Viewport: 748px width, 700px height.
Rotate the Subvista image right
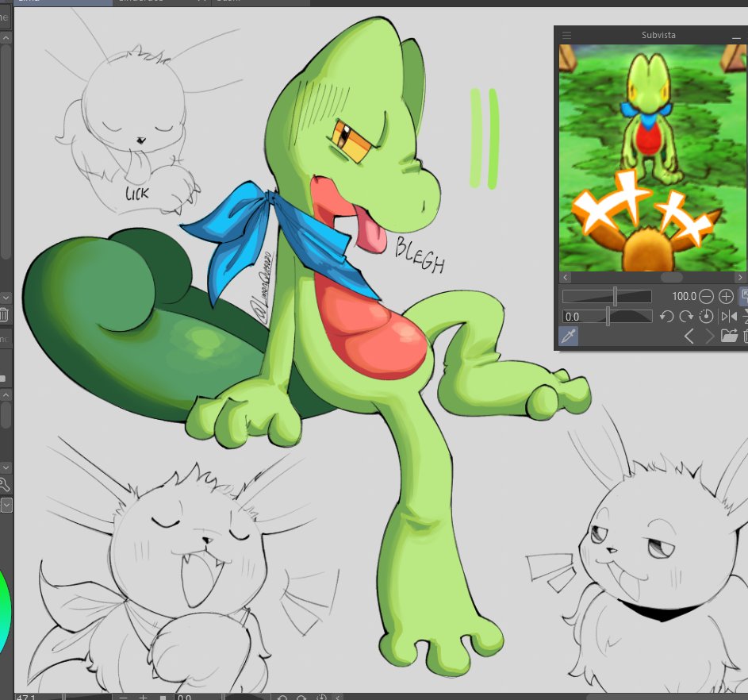[x=686, y=317]
